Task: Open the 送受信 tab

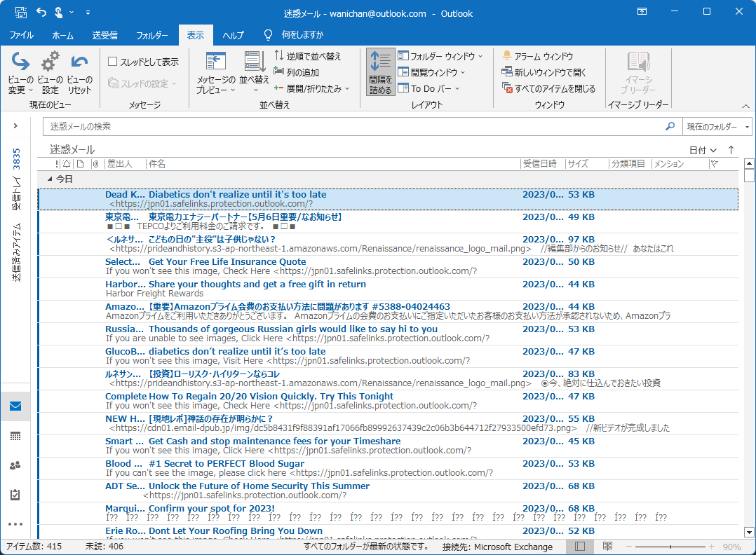Action: [x=104, y=35]
